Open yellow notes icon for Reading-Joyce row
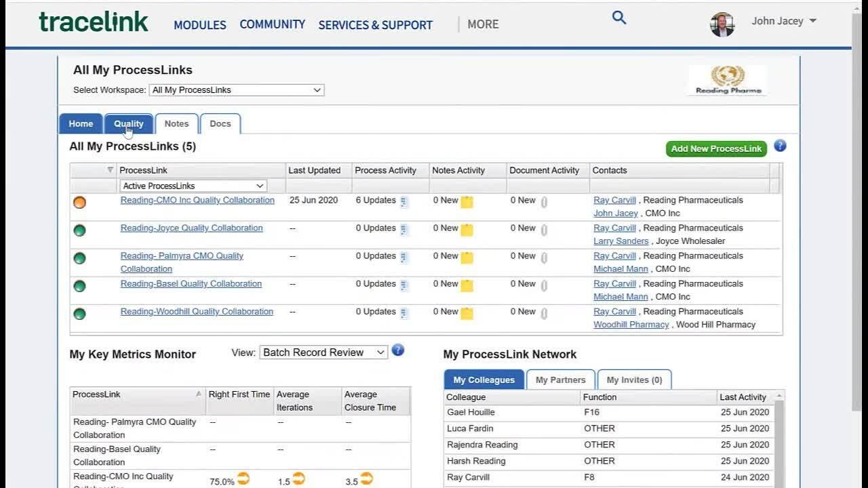868x488 pixels. tap(467, 230)
